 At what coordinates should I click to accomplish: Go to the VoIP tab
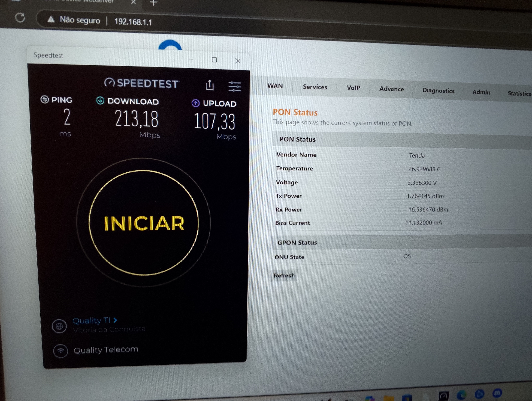(x=353, y=88)
